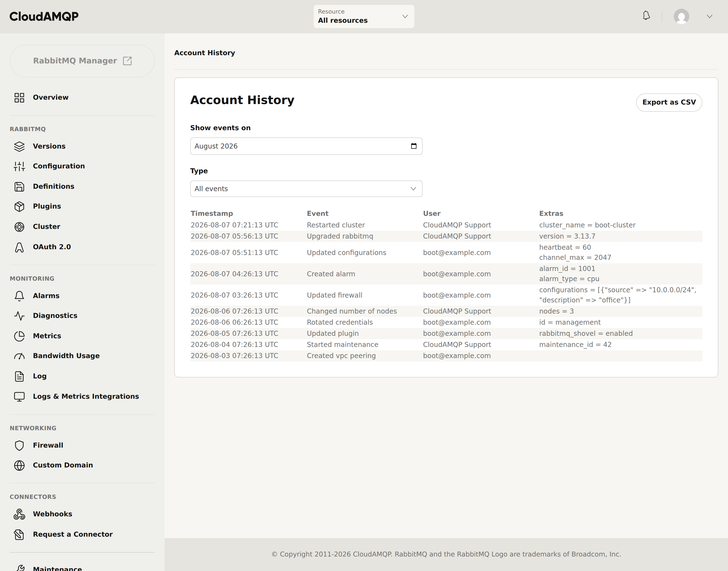
Task: Open the Cluster page
Action: click(x=46, y=226)
